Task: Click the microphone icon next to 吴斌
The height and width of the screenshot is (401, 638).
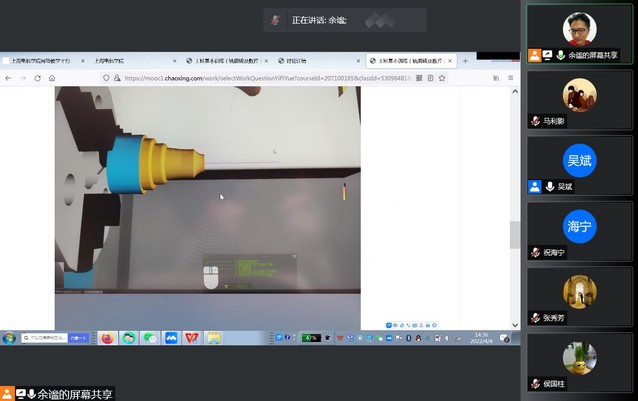Action: tap(549, 187)
